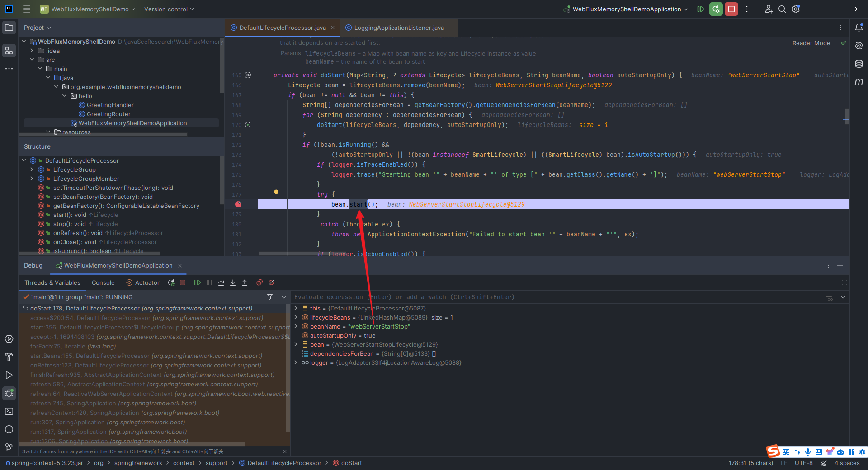Step over in debugger toolbar

(x=221, y=282)
